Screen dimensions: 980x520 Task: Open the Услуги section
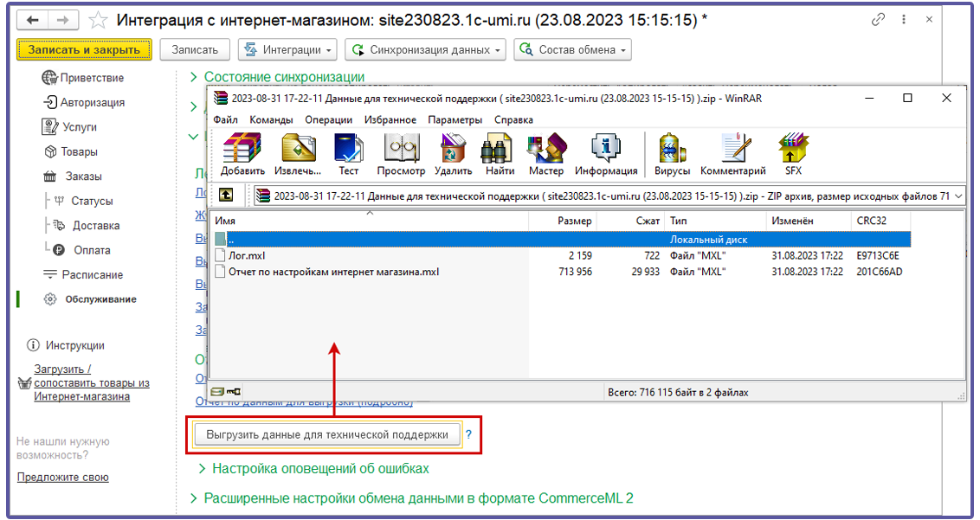tap(69, 127)
